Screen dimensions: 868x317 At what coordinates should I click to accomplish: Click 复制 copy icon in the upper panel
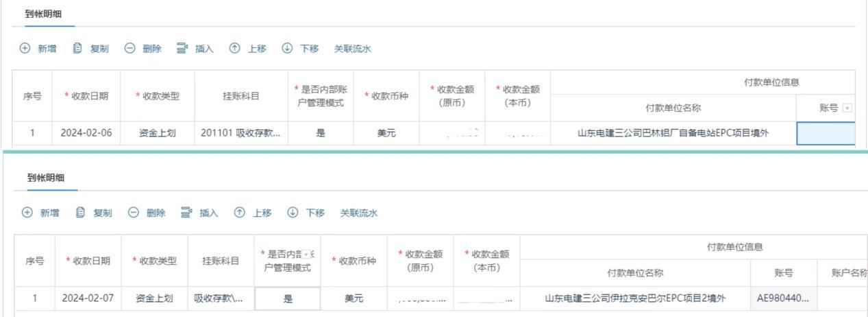tap(77, 48)
